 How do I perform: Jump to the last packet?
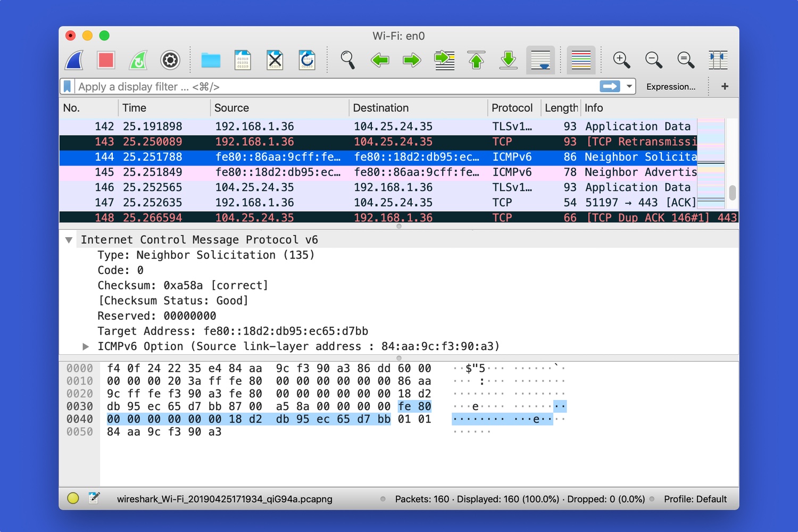509,60
